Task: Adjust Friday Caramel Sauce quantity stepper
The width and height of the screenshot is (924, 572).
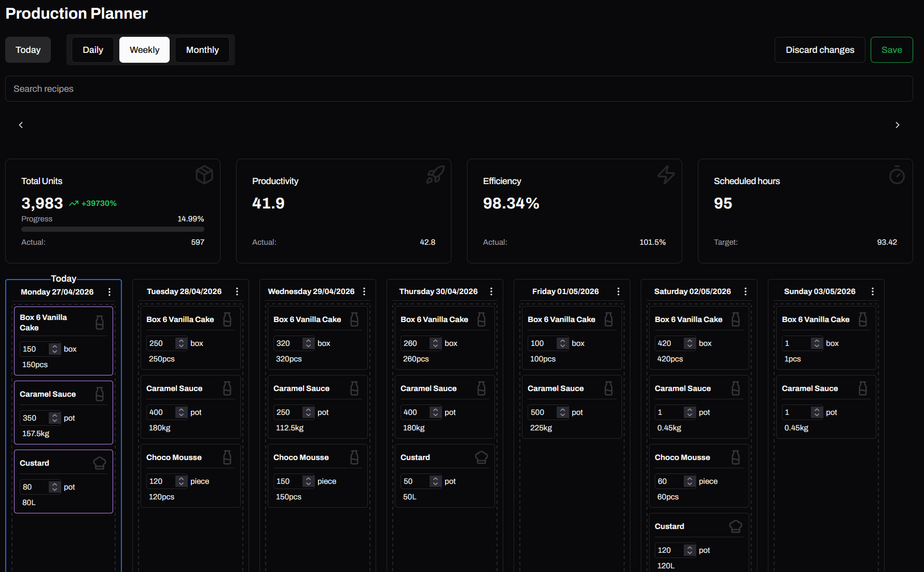Action: 562,412
